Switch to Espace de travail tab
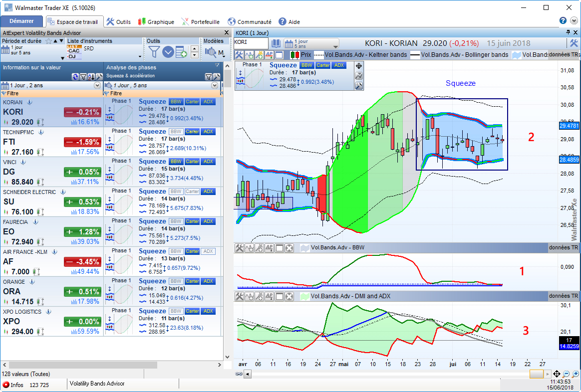 74,22
